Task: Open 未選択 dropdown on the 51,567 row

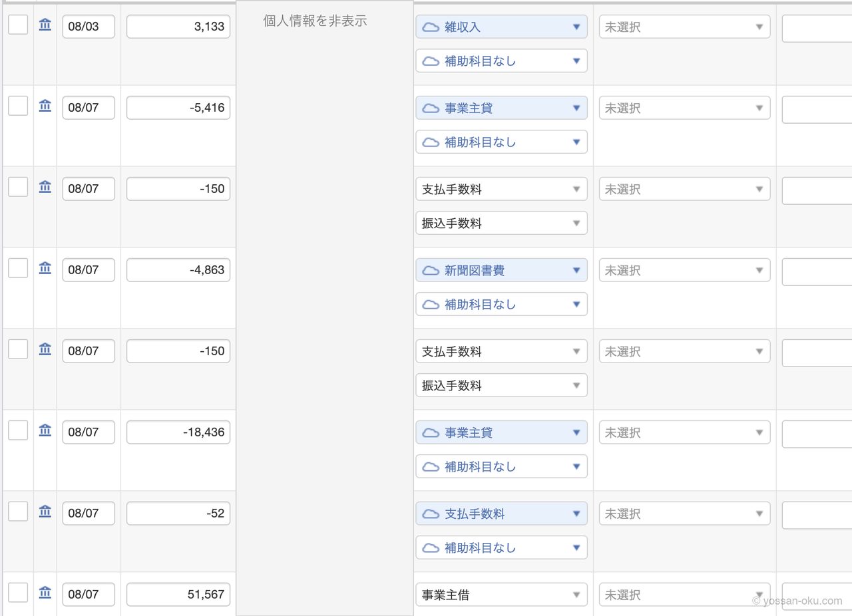Action: 684,595
